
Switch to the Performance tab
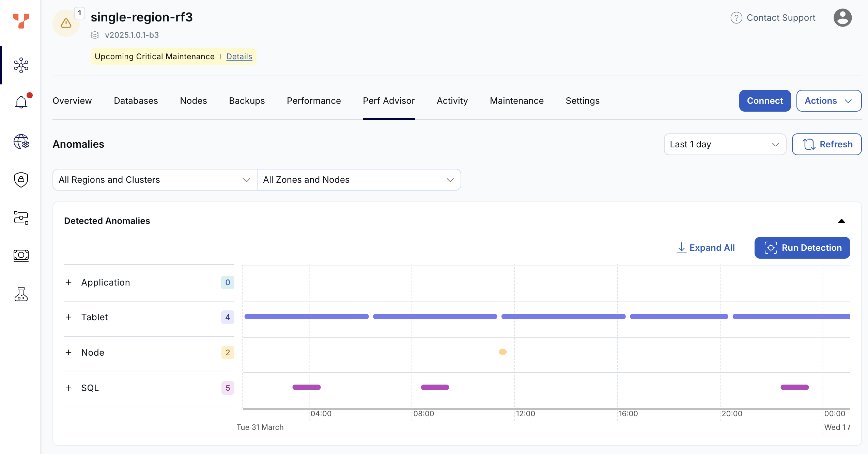[313, 101]
